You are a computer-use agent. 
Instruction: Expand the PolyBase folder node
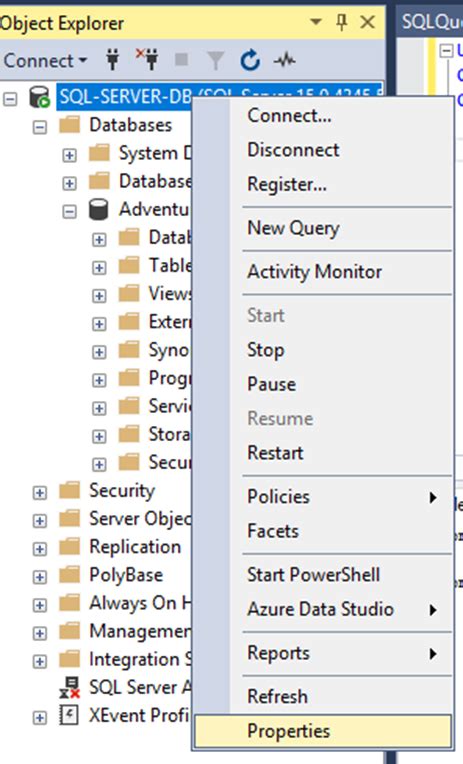pos(40,577)
